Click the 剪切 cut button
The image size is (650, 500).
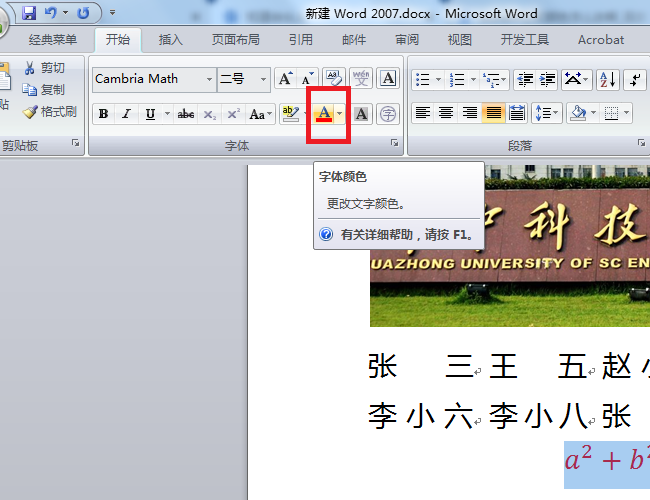coord(44,68)
